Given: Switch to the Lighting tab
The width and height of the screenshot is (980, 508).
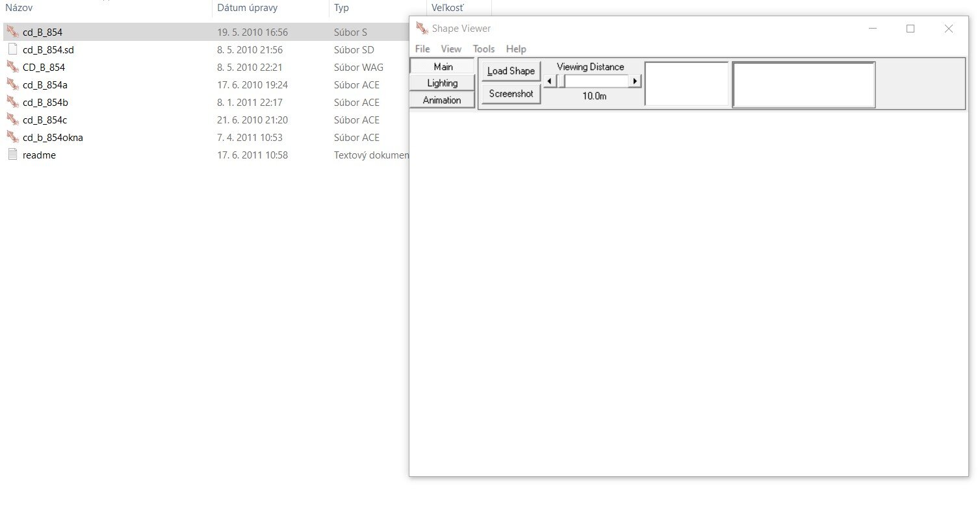Looking at the screenshot, I should 442,83.
